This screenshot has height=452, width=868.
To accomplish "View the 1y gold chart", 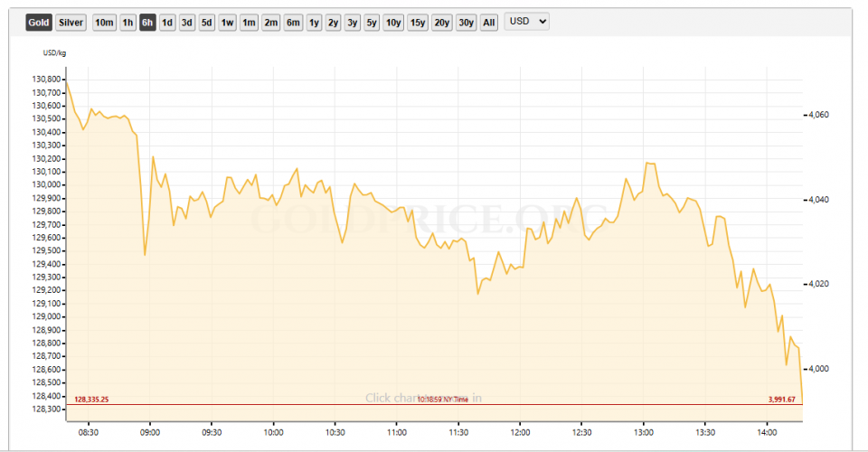I will (314, 23).
